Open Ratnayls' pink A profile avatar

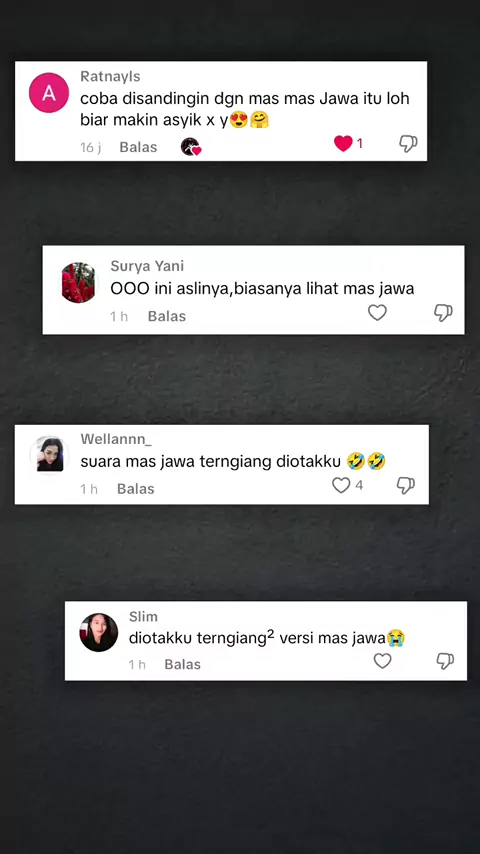49,93
